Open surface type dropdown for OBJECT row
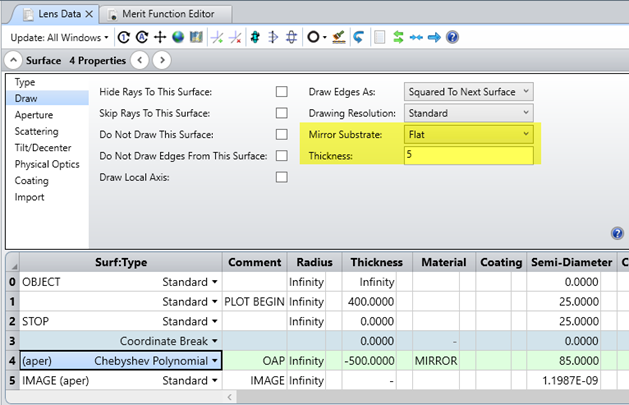Image resolution: width=629 pixels, height=405 pixels. point(215,282)
